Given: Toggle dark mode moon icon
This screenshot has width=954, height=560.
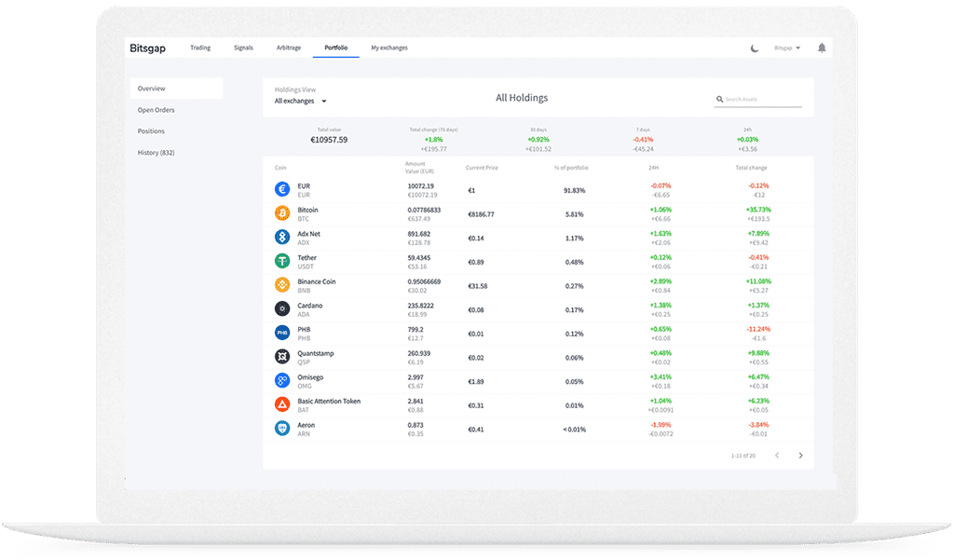Looking at the screenshot, I should pyautogui.click(x=755, y=48).
